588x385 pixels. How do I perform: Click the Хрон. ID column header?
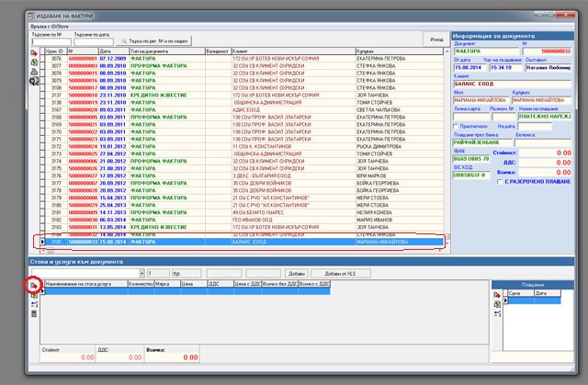point(55,51)
